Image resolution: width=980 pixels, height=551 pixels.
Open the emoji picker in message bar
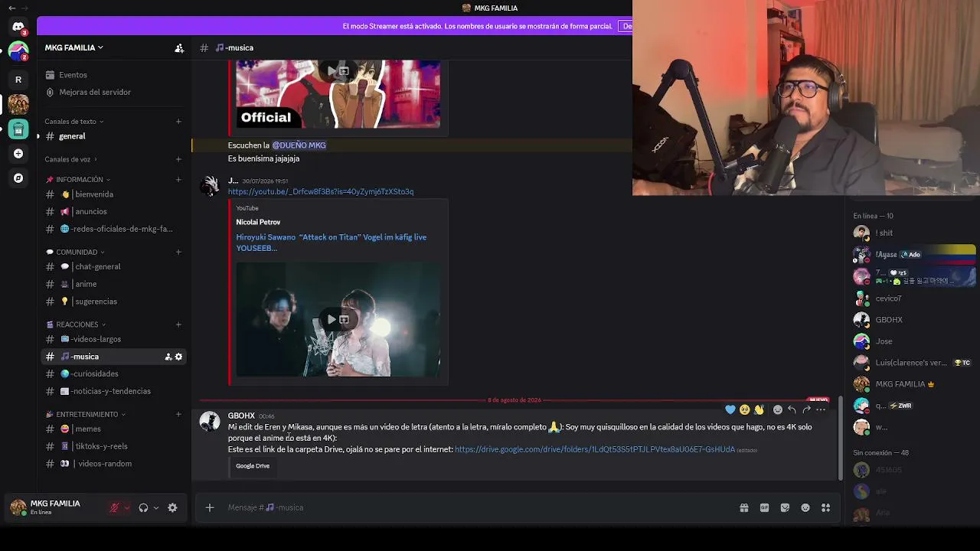click(x=805, y=507)
